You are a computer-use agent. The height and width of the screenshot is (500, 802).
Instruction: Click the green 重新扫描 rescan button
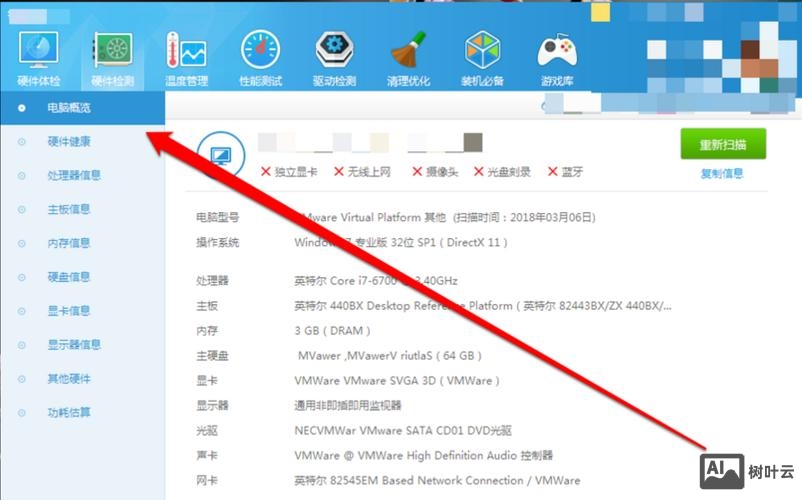tap(723, 144)
